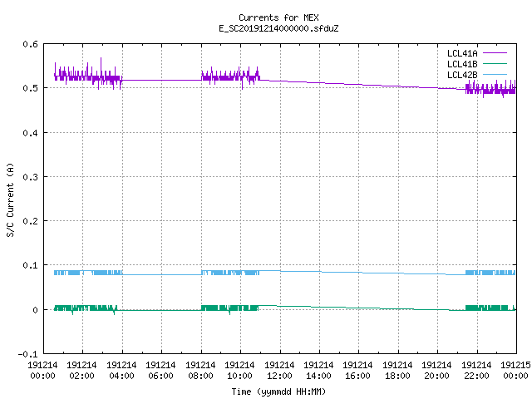
Task: Click the 191214 14:00 x-axis tick label
Action: [318, 371]
